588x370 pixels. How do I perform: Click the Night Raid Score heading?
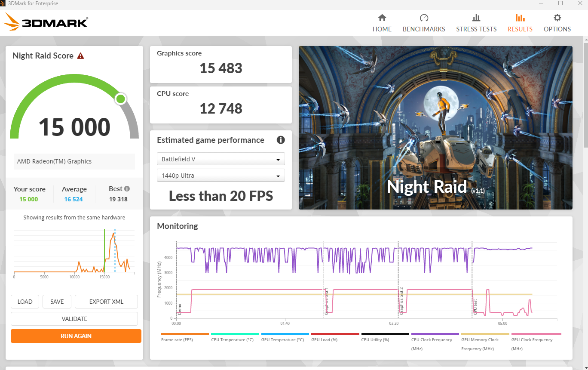[x=43, y=55]
